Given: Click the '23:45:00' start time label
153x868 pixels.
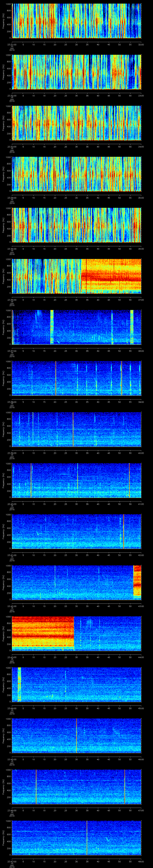Looking at the screenshot, I should 12,760.
